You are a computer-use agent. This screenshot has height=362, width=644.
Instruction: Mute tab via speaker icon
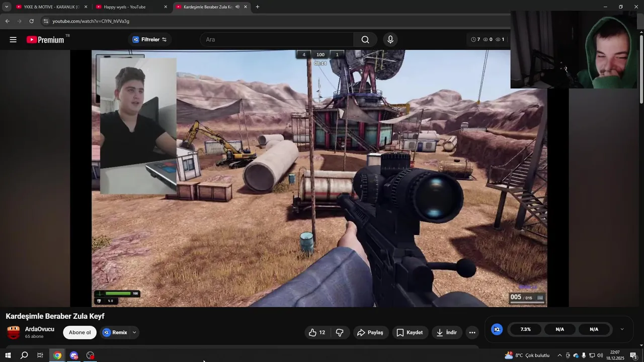tap(237, 7)
